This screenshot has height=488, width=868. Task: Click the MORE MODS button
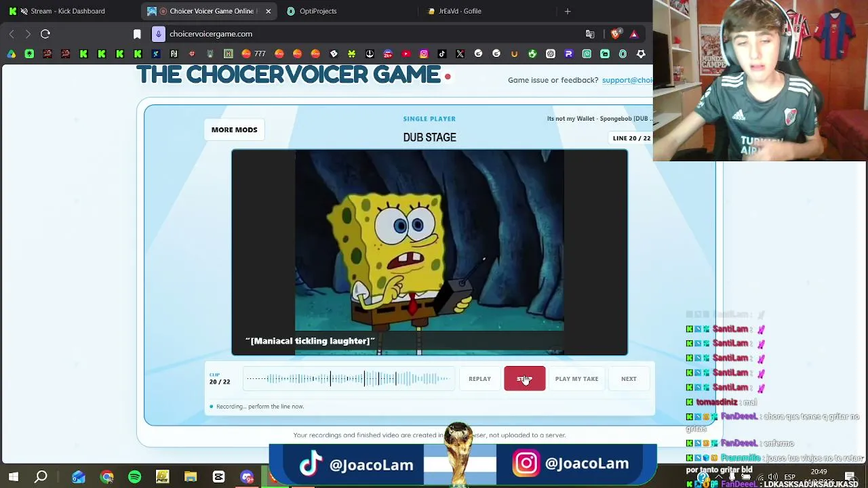click(235, 129)
